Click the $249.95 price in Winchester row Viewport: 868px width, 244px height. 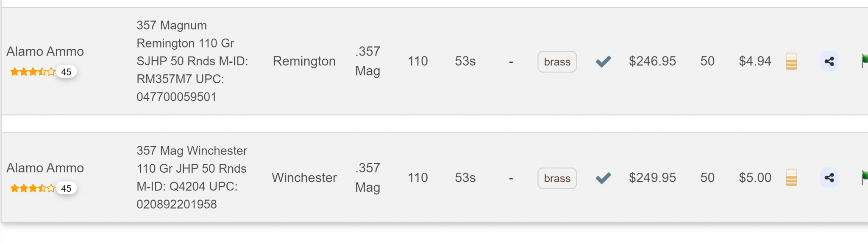pyautogui.click(x=652, y=177)
